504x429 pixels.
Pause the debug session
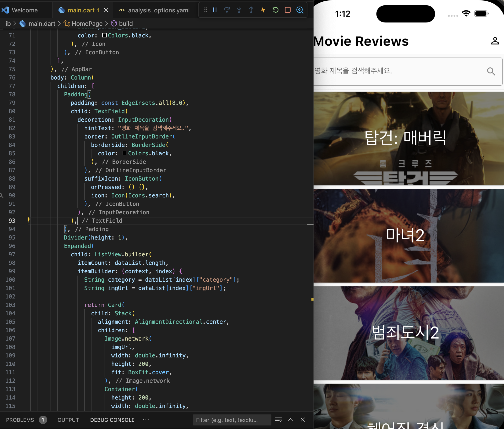pos(215,10)
